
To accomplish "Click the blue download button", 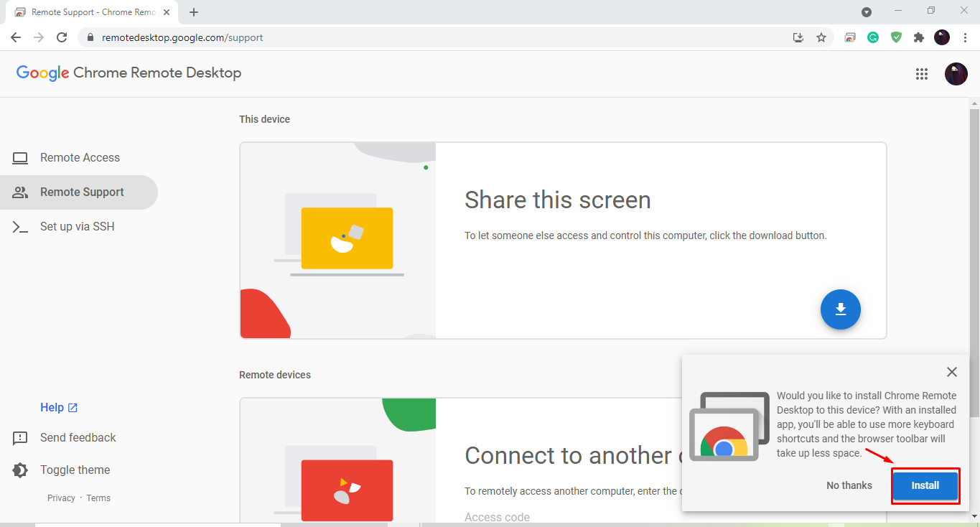I will (841, 309).
